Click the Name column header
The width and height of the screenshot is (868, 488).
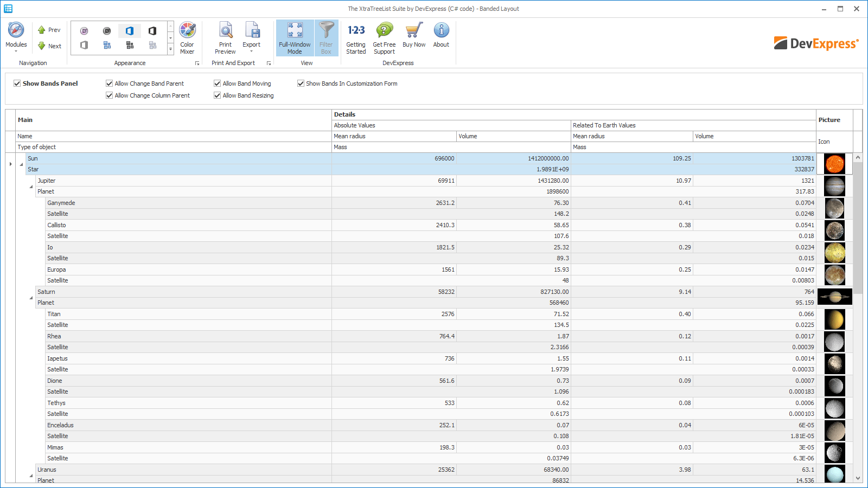(x=174, y=136)
